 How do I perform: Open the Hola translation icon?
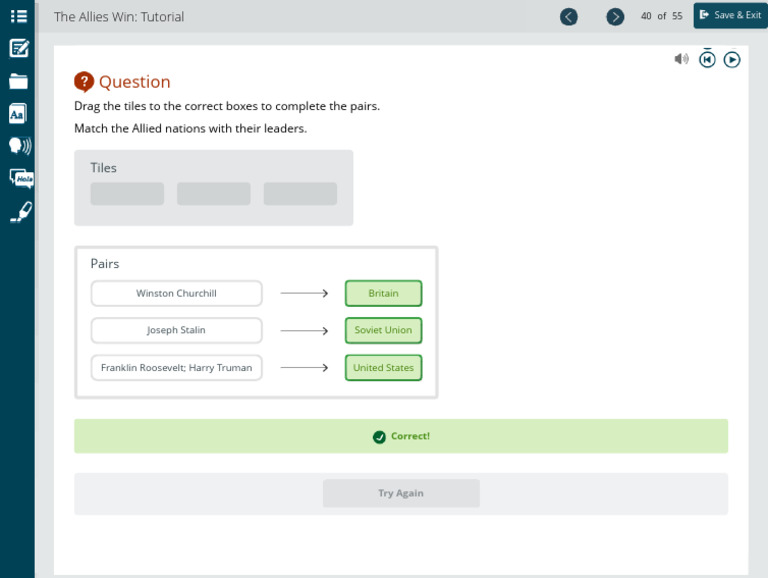(21, 178)
